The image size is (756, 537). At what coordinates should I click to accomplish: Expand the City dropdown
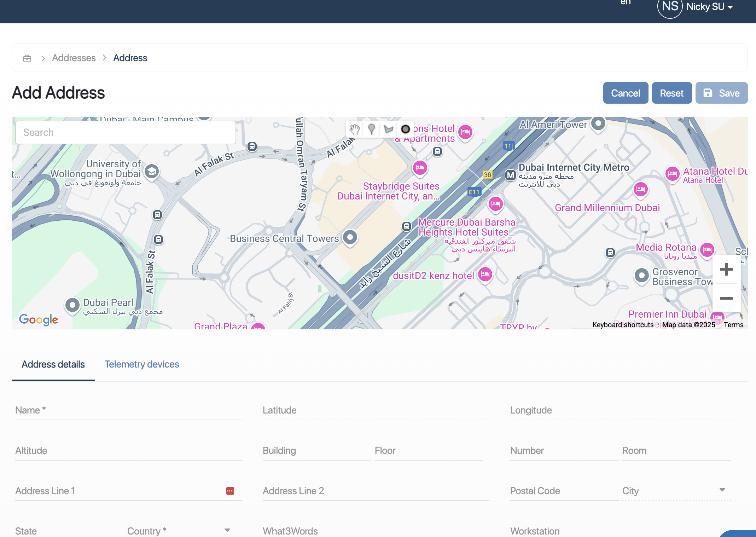[722, 490]
